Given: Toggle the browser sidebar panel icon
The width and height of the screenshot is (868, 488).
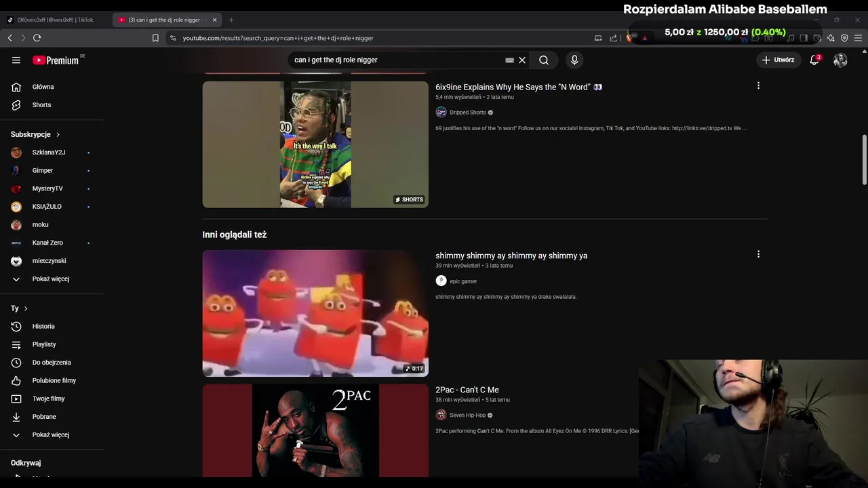Looking at the screenshot, I should point(804,38).
